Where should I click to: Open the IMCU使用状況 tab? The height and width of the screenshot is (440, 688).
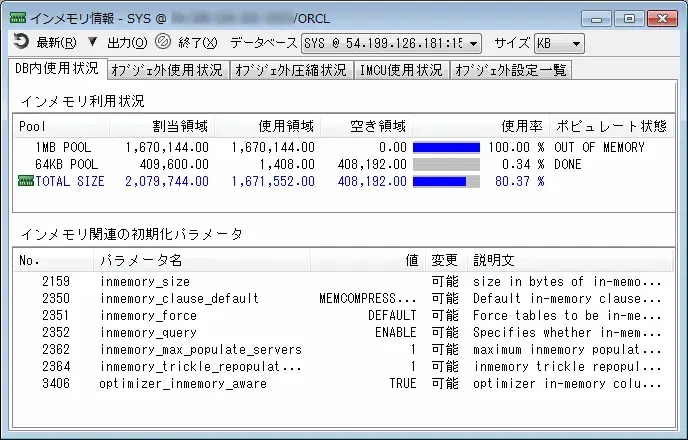pos(401,70)
